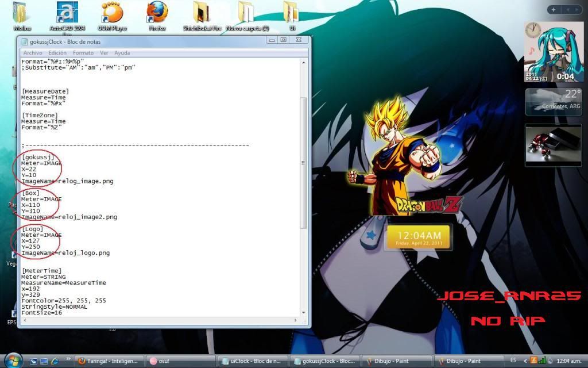
Task: Click horizontal scrollbar right arrow in Notepad
Action: pos(296,320)
